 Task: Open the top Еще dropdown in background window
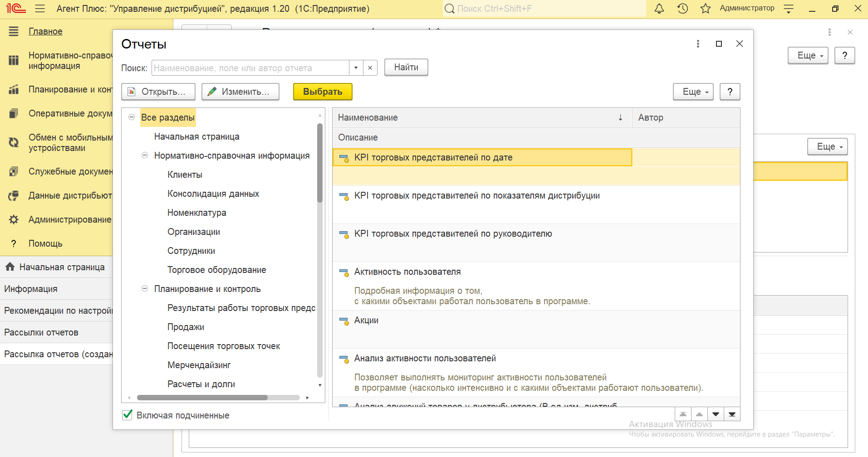tap(808, 55)
